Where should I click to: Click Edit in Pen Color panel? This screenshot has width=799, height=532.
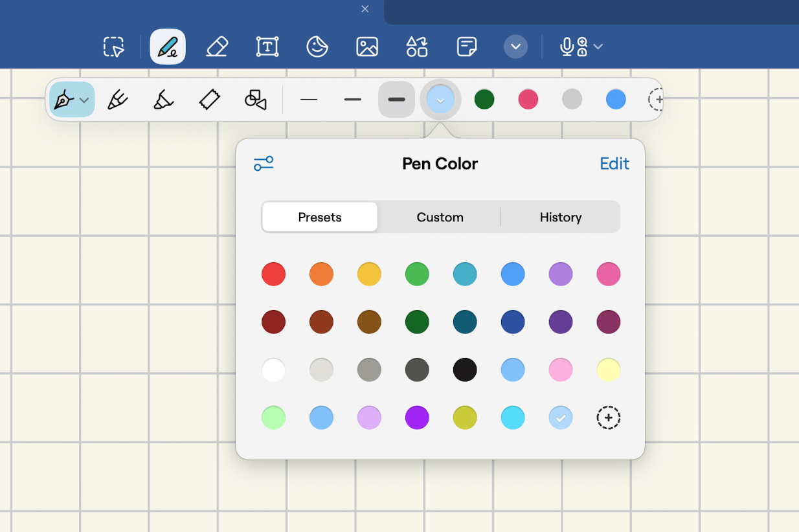point(614,164)
